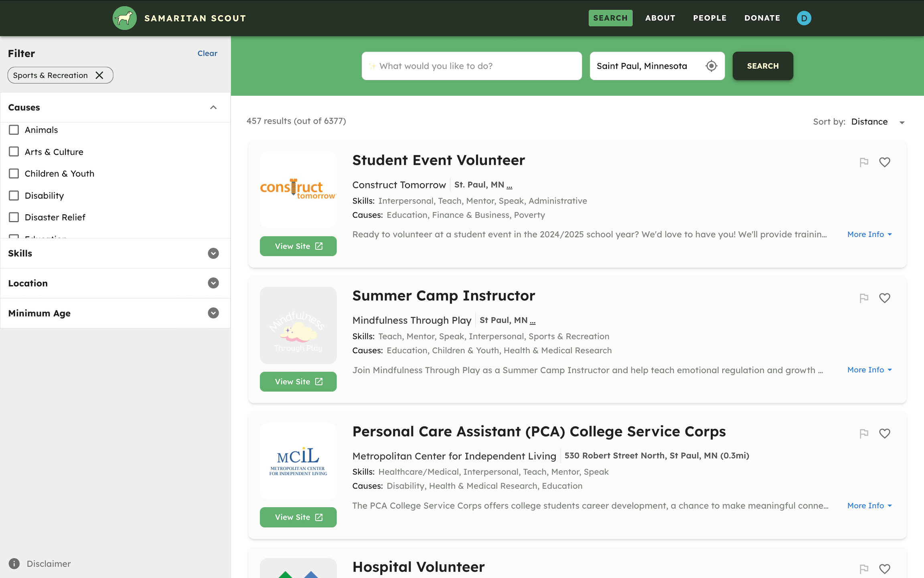Favorite the Student Event Volunteer listing
The image size is (924, 578).
pos(884,162)
